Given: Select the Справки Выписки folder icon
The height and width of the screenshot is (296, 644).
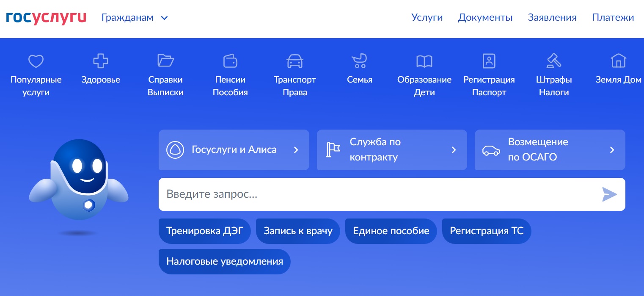Looking at the screenshot, I should pyautogui.click(x=165, y=61).
